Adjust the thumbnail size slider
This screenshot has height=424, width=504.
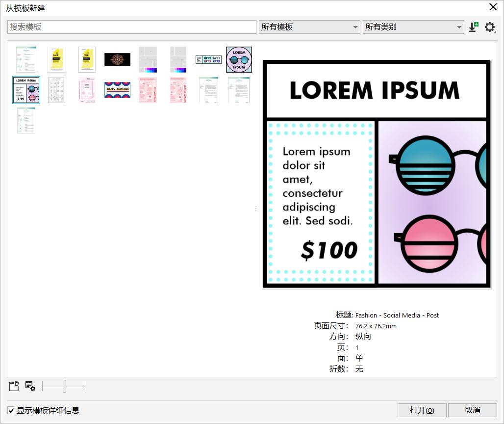(x=64, y=387)
